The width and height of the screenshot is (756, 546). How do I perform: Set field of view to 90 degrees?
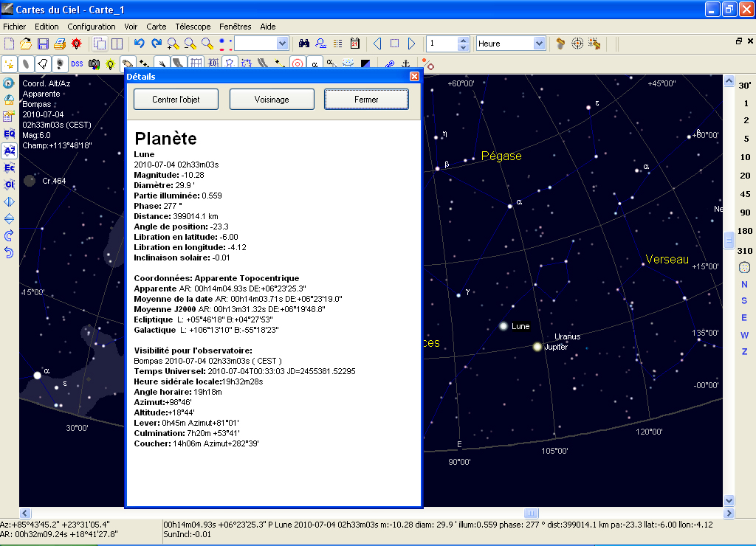(x=745, y=212)
